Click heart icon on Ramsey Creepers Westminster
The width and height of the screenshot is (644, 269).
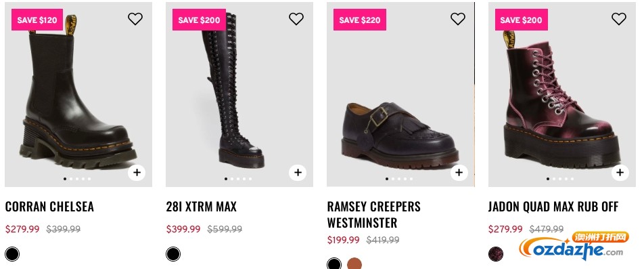tap(458, 18)
